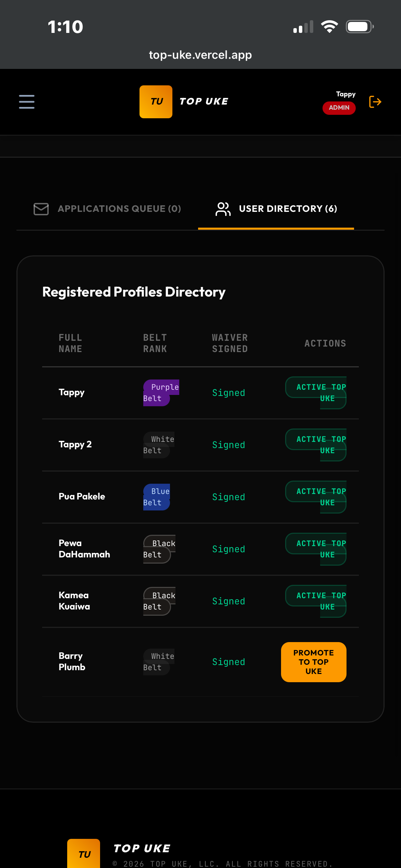Click Pua Pakele's Blue Belt tag
The height and width of the screenshot is (868, 401).
point(157,497)
